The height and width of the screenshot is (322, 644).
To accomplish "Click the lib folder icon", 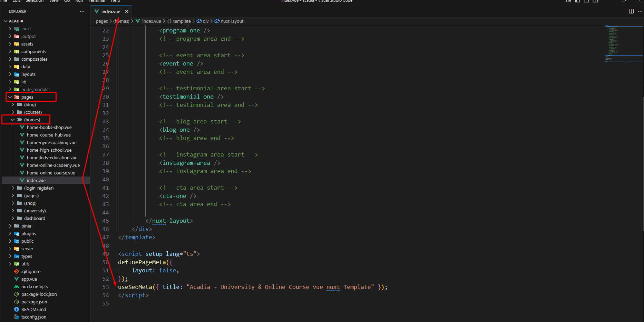I will tap(17, 82).
